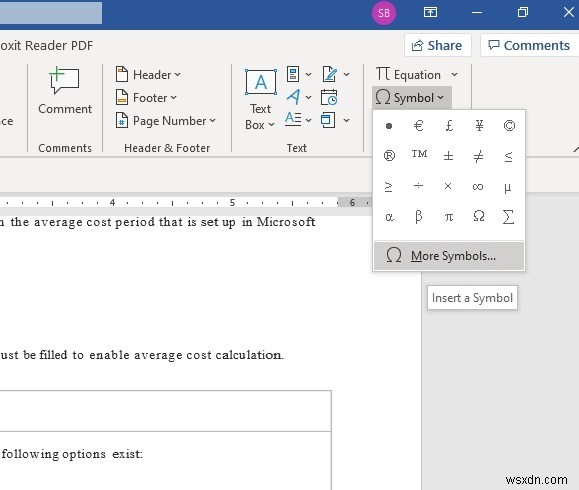Insert the copyright symbol
Viewport: 579px width, 490px height.
509,126
